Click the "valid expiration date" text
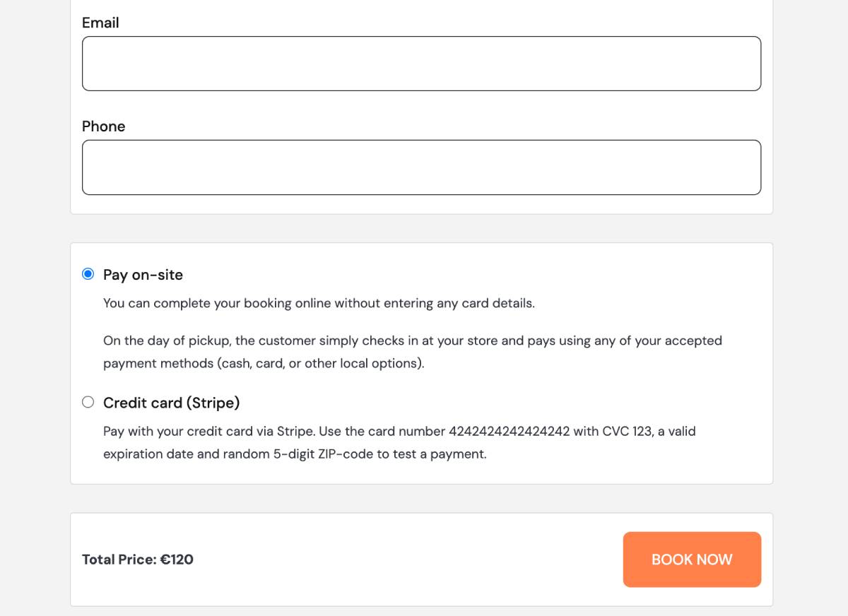The image size is (848, 616). click(669, 431)
